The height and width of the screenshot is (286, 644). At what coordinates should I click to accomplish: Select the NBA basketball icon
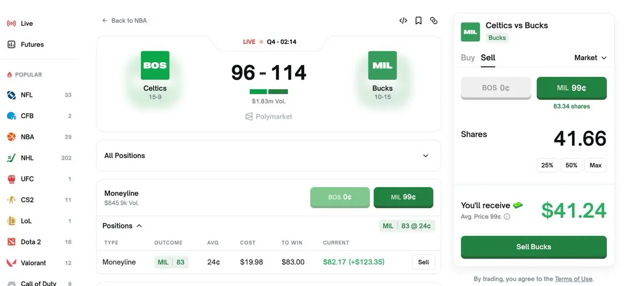(x=11, y=137)
